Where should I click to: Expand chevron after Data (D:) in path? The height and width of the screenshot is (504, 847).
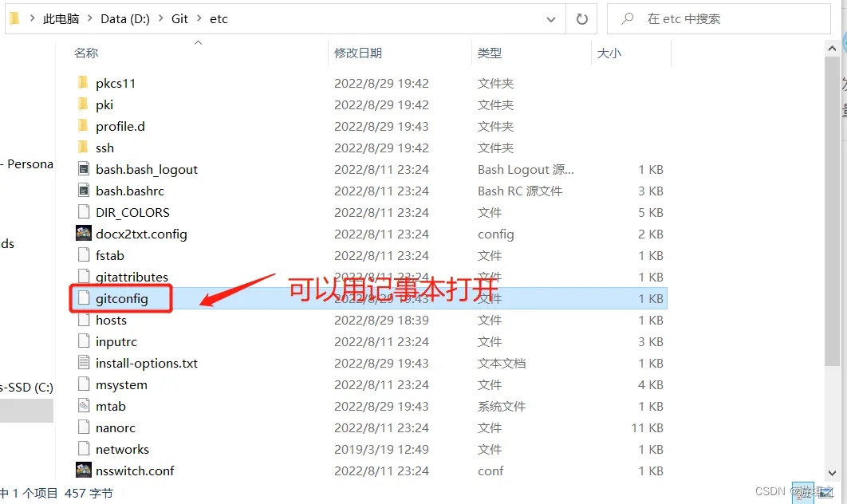tap(161, 18)
